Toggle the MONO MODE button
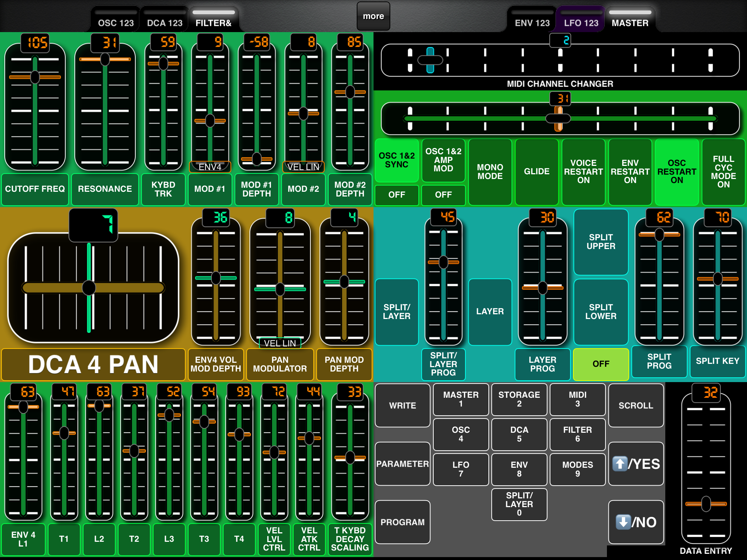The width and height of the screenshot is (747, 560). pos(490,172)
